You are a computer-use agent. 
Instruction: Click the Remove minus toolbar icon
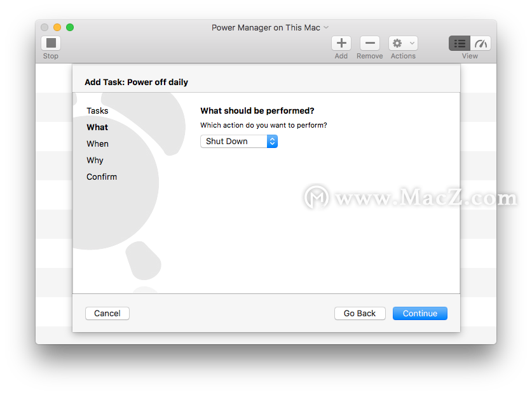(x=370, y=43)
